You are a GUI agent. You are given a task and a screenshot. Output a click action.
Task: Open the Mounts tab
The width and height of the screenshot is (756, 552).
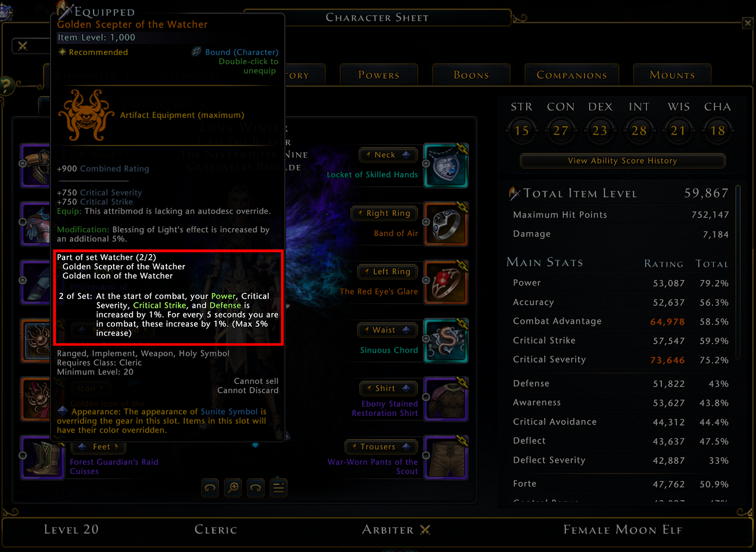(672, 75)
